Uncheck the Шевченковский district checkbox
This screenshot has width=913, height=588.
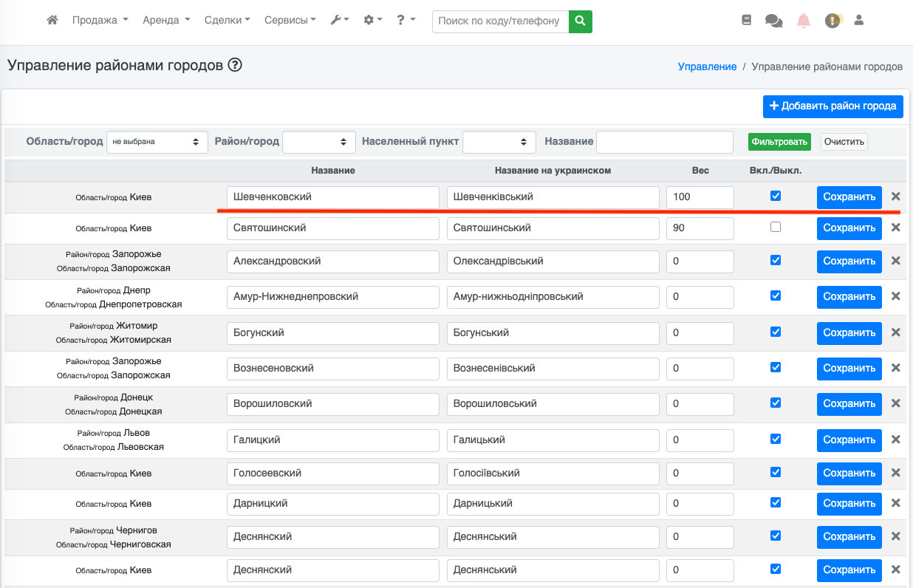[775, 196]
